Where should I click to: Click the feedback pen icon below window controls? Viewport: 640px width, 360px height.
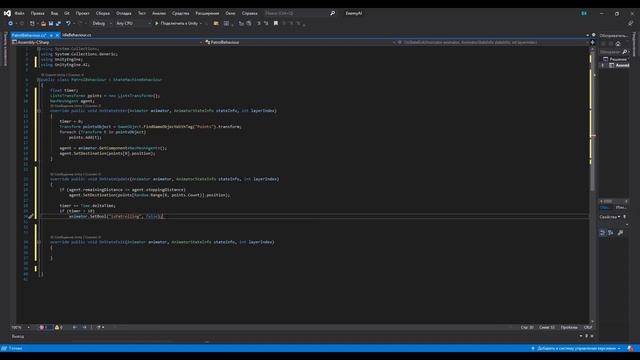click(x=631, y=24)
